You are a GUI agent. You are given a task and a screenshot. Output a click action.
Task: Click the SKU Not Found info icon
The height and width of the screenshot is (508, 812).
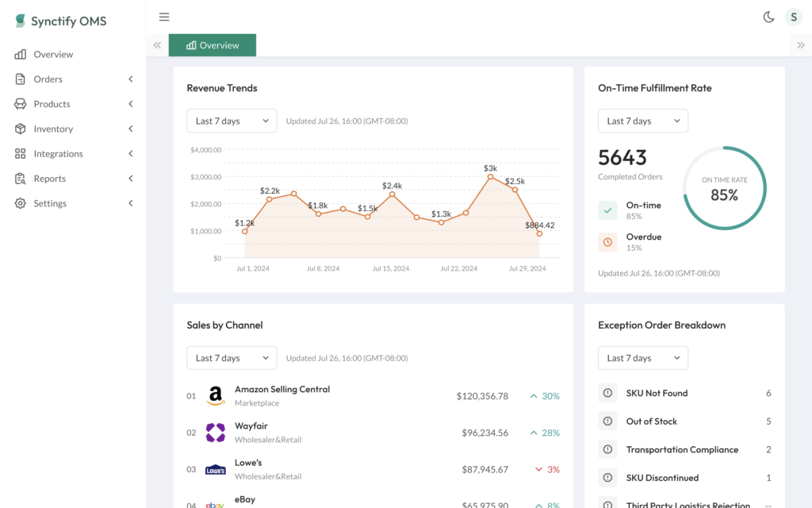click(607, 393)
